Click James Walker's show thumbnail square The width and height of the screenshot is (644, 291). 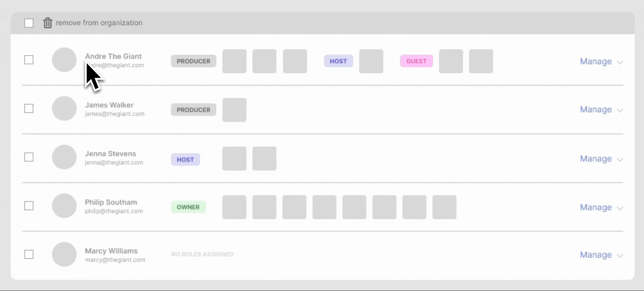pos(234,110)
